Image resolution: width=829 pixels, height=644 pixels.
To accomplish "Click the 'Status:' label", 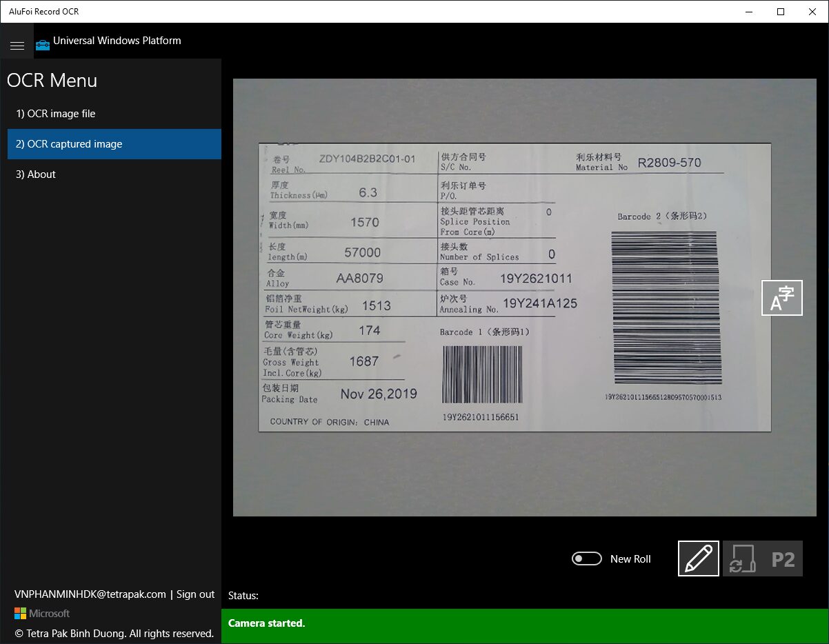I will 243,596.
